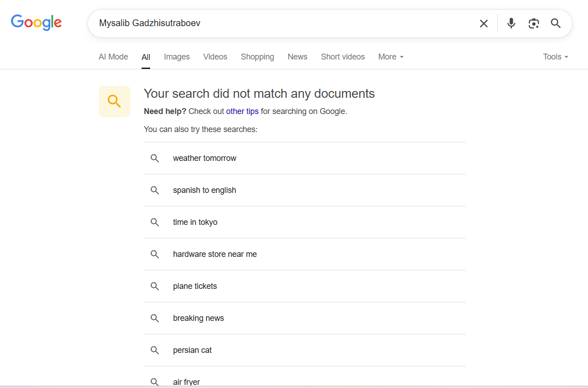
Task: Click the magnifier search button in search bar
Action: pos(556,23)
